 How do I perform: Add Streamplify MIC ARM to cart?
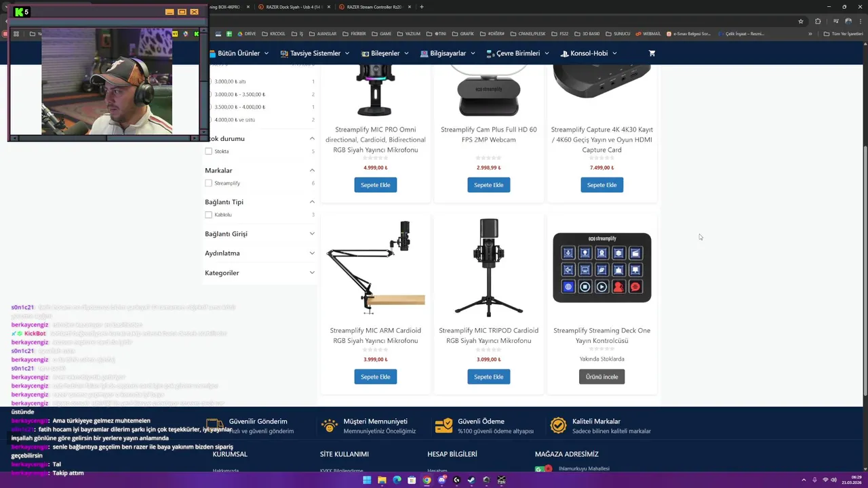coord(375,377)
